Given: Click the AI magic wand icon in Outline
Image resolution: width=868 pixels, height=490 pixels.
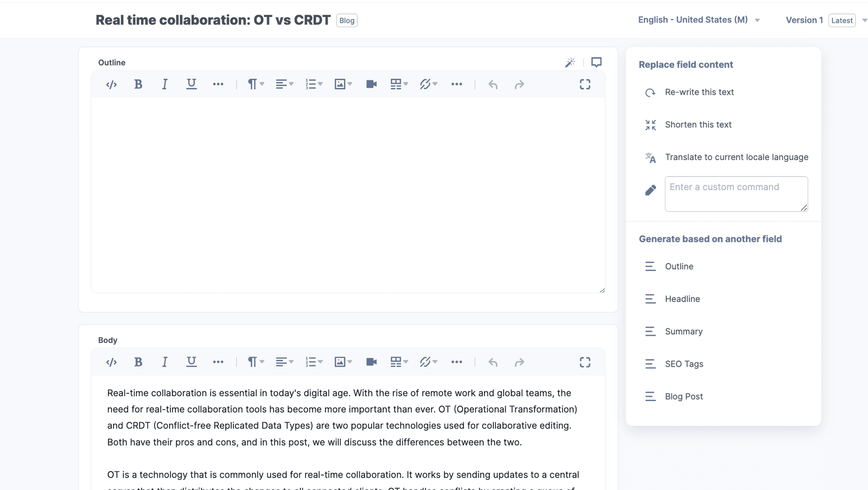Looking at the screenshot, I should coord(570,62).
